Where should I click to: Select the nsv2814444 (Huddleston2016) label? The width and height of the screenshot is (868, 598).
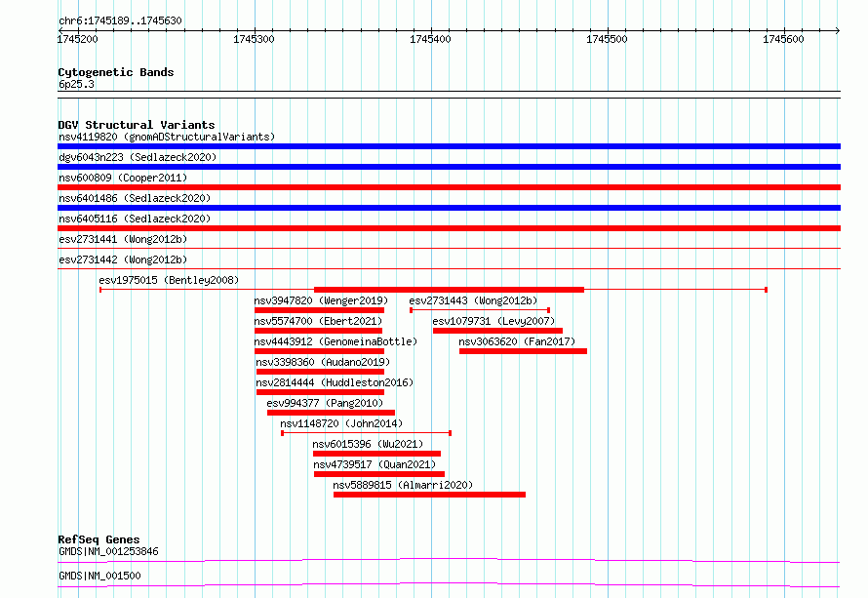point(335,382)
